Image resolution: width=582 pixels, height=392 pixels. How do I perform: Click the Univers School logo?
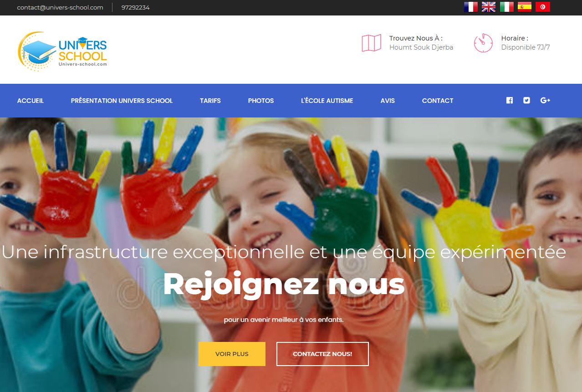[62, 51]
